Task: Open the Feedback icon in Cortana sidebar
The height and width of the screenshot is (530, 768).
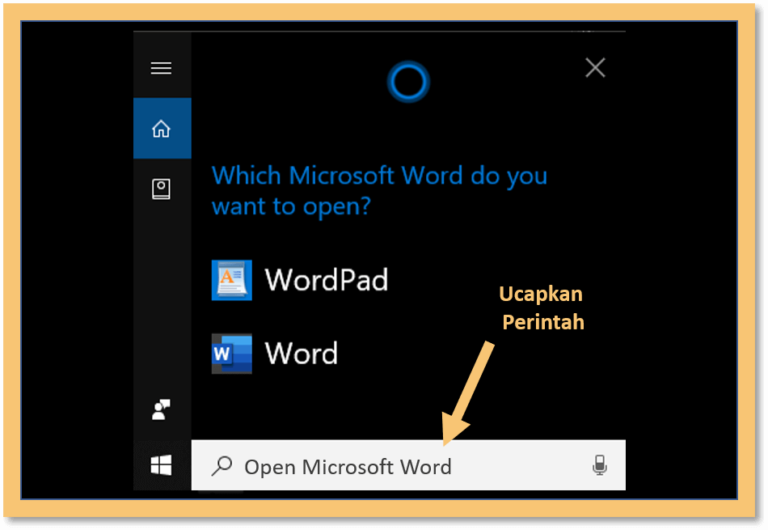Action: [161, 410]
